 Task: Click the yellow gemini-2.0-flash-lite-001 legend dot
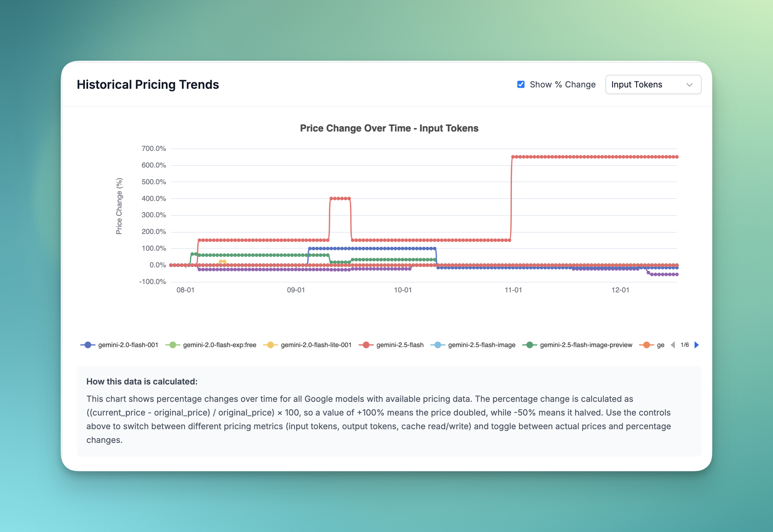(270, 345)
